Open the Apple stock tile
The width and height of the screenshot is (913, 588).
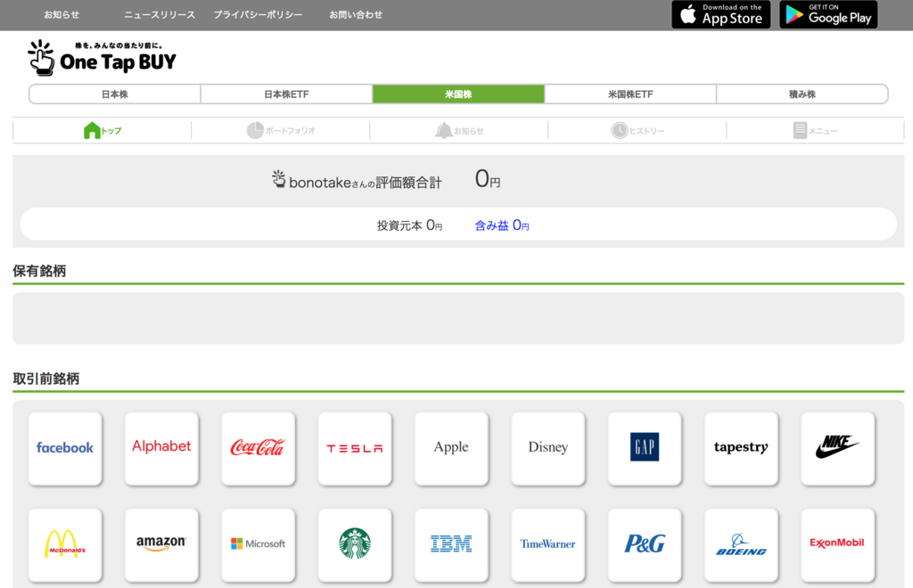pyautogui.click(x=452, y=448)
